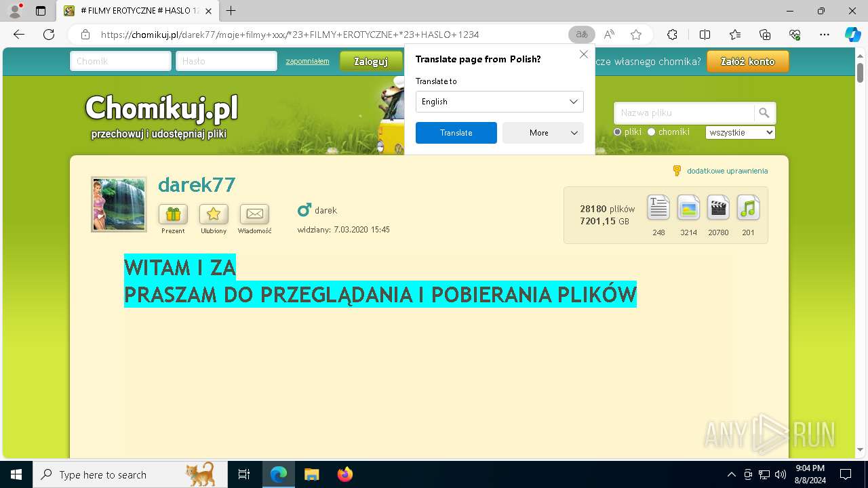Show documents category with 248 files

[x=658, y=207]
